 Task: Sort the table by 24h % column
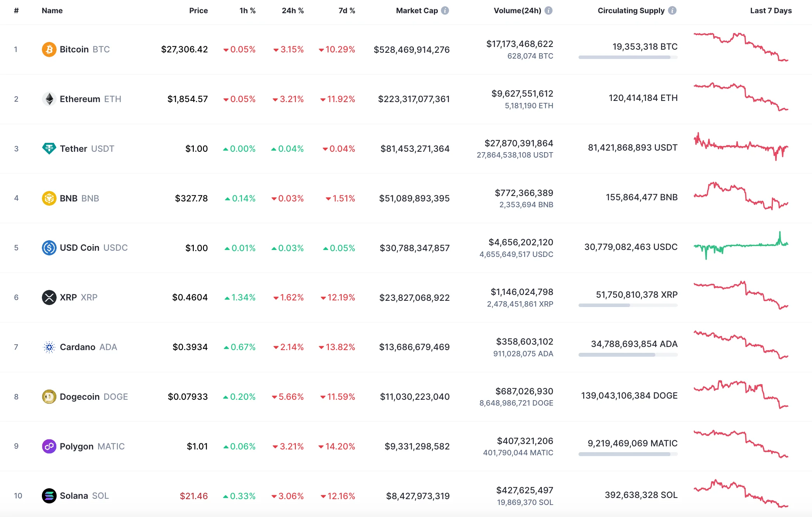(292, 11)
